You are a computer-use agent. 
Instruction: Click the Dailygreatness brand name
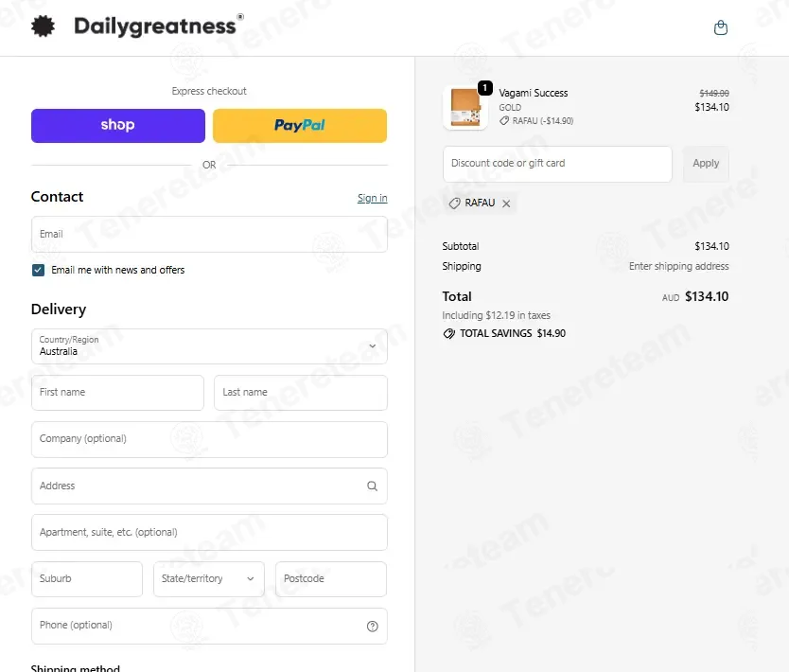155,27
